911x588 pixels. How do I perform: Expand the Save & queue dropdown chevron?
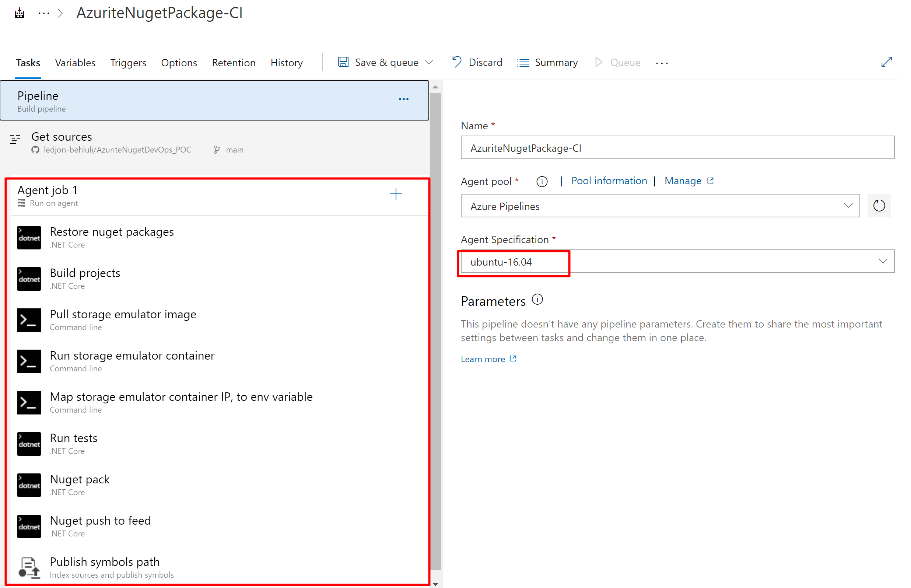pos(430,62)
